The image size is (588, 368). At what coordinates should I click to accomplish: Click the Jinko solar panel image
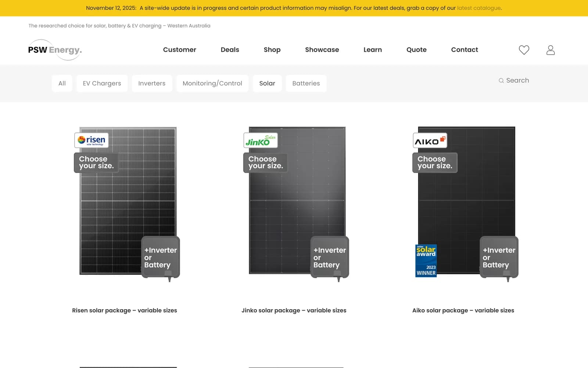(297, 201)
